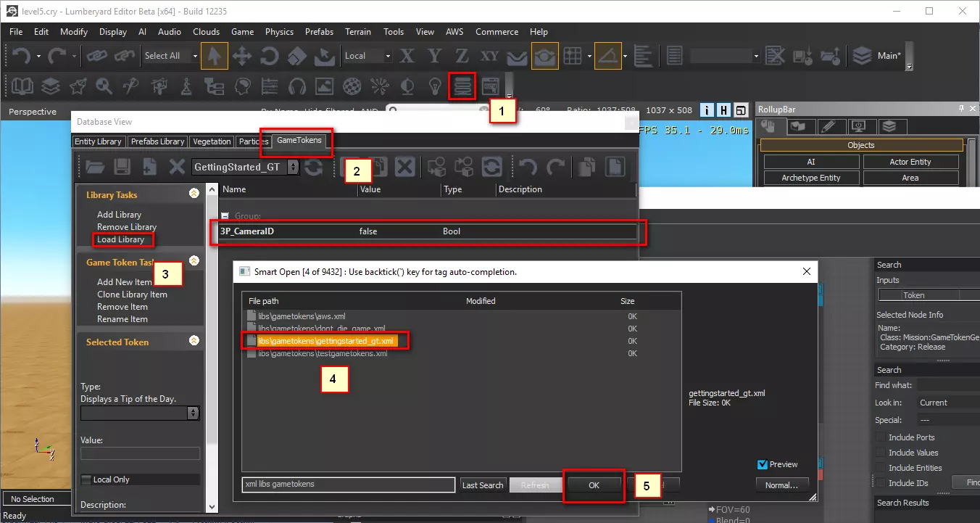Open the Layers icon beside Main
980x523 pixels.
pyautogui.click(x=861, y=56)
